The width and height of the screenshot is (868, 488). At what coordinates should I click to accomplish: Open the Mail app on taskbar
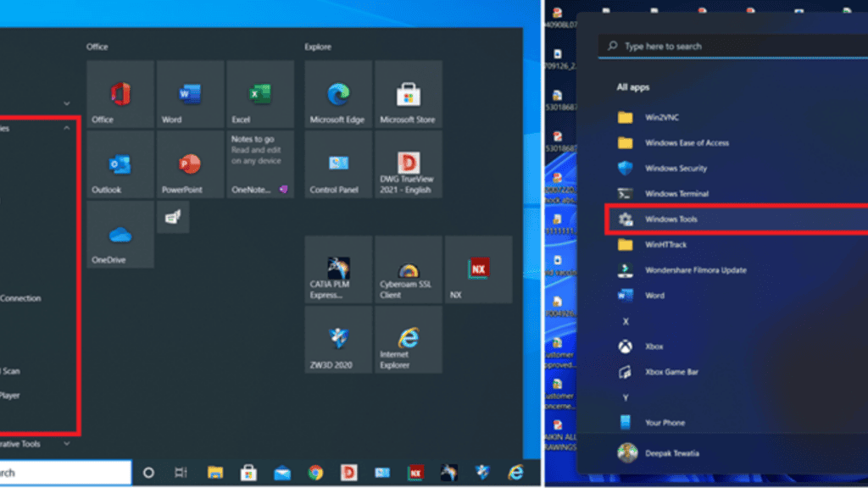pyautogui.click(x=282, y=473)
